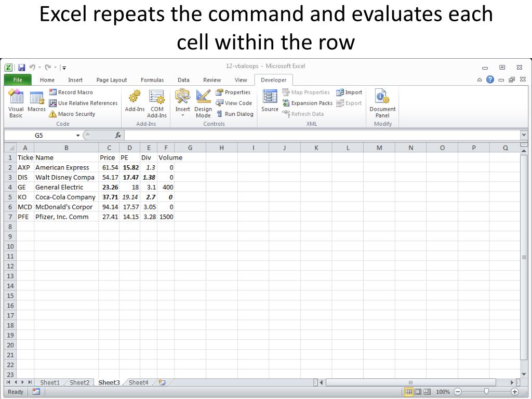Click the Undo button
Viewport: 532px width, 399px height.
point(33,68)
